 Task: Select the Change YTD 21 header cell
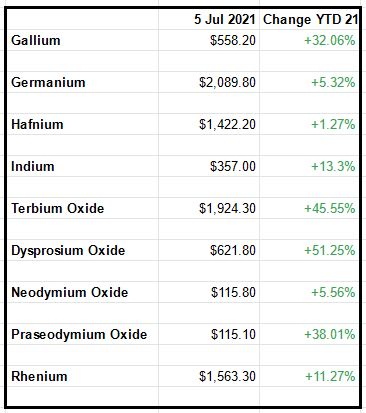[x=309, y=19]
